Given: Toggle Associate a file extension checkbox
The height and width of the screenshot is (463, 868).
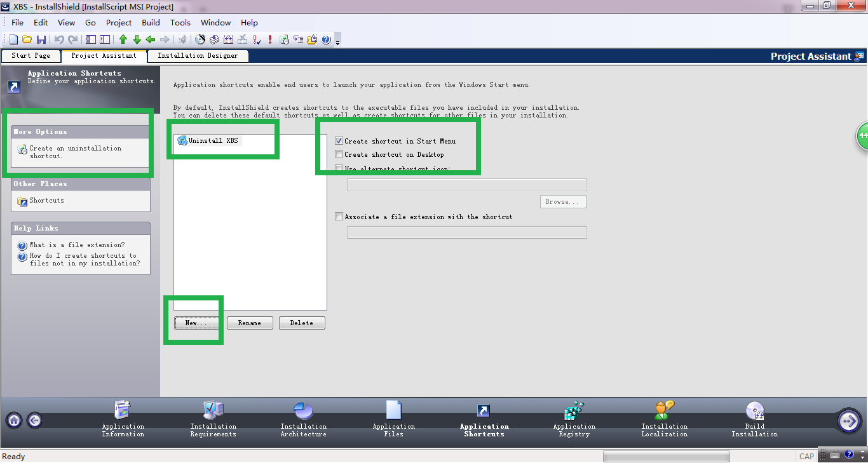Looking at the screenshot, I should pyautogui.click(x=339, y=217).
